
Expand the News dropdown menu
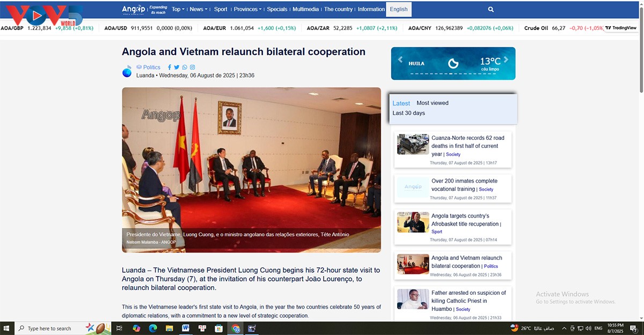coord(198,9)
